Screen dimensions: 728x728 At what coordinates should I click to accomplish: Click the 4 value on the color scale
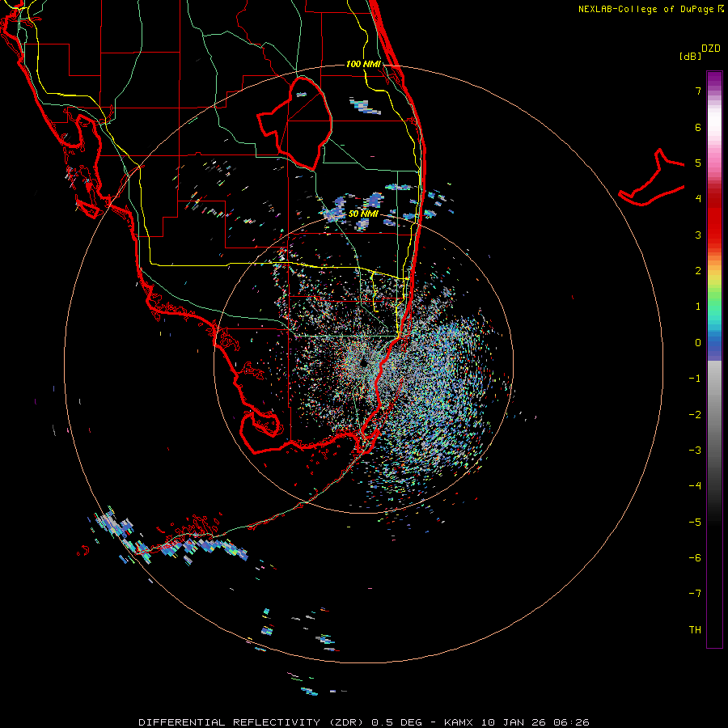[698, 199]
